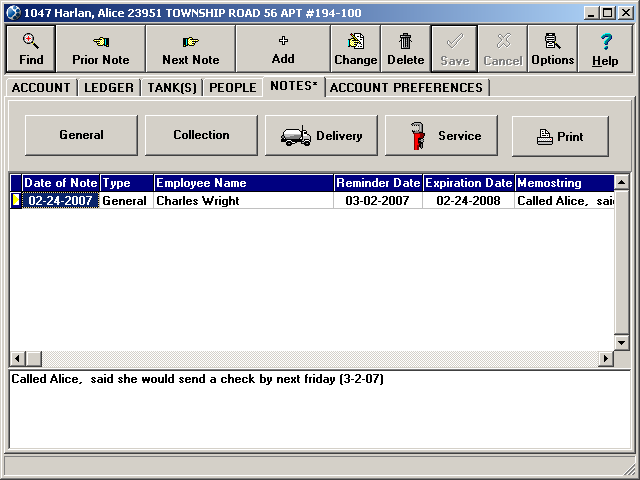Delete the selected note
The width and height of the screenshot is (640, 480).
405,49
